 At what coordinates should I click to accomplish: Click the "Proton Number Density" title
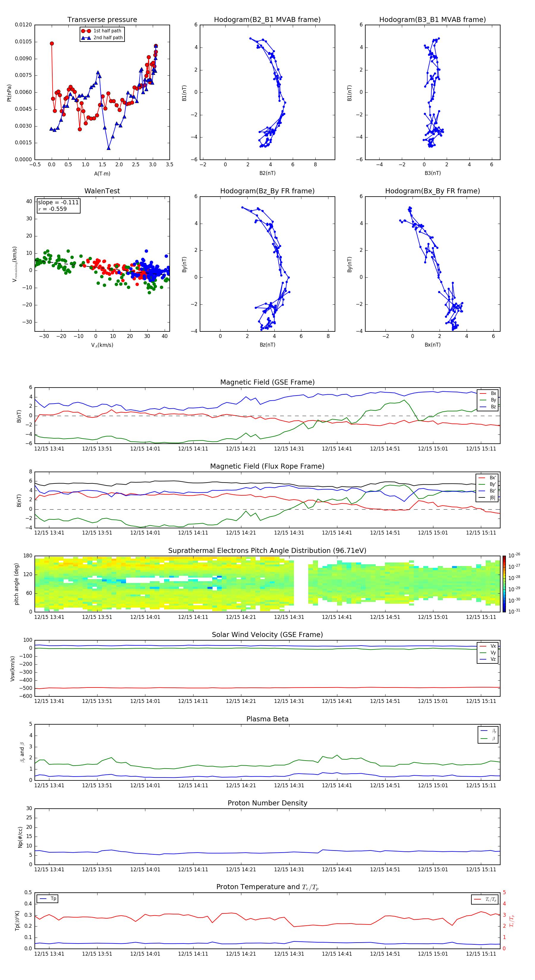[x=267, y=804]
